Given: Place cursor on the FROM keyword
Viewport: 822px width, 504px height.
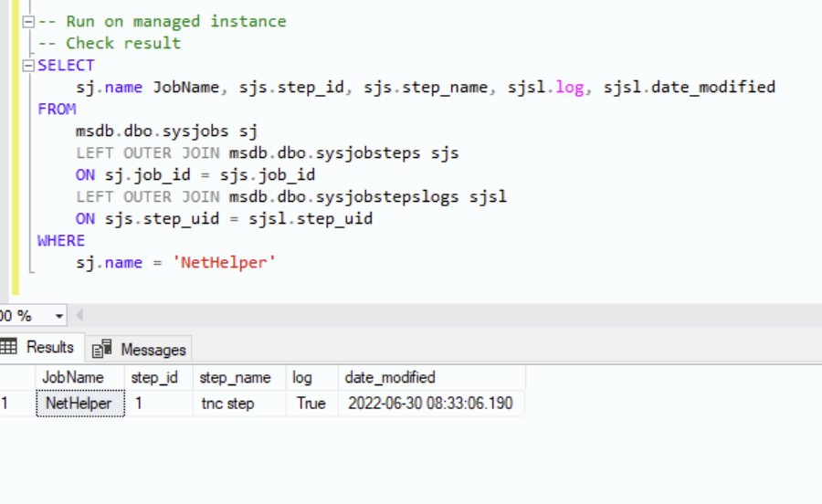Looking at the screenshot, I should click(x=57, y=109).
